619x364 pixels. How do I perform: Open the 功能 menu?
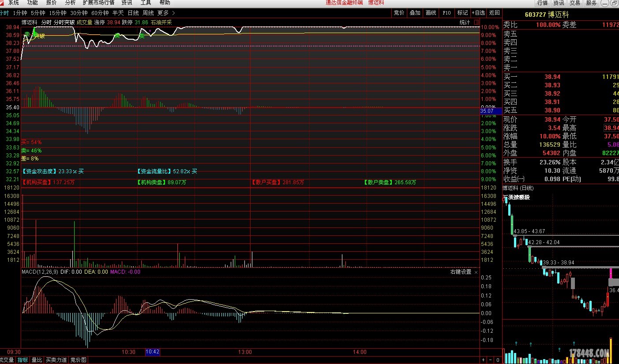pos(33,3)
